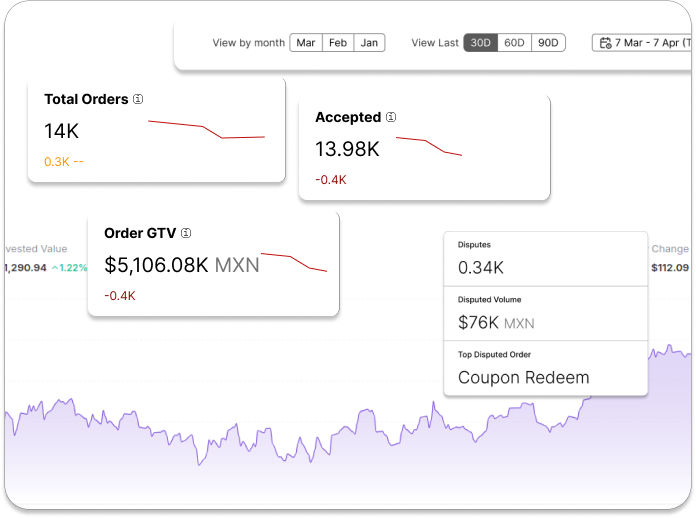Click the -0.4K change under Order GTV

tap(119, 296)
